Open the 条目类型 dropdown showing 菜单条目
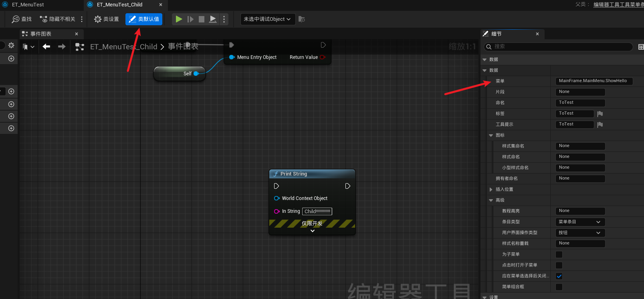Image resolution: width=644 pixels, height=299 pixels. tap(580, 222)
